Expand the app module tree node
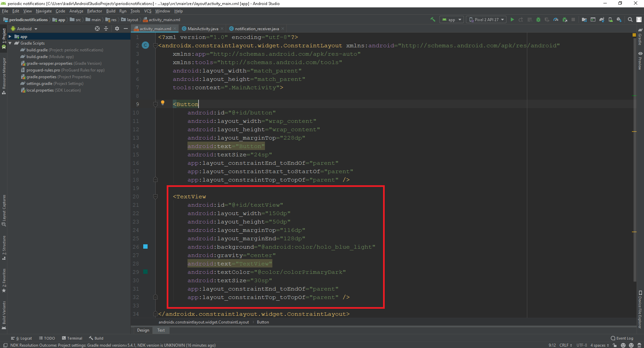The image size is (644, 348). [10, 37]
